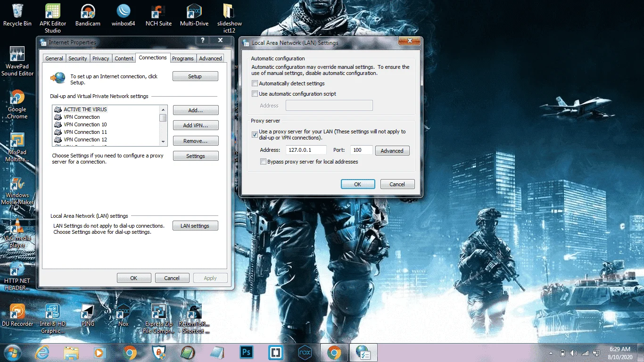The height and width of the screenshot is (362, 644).
Task: Open Windows Media Player taskbar icon
Action: 99,353
